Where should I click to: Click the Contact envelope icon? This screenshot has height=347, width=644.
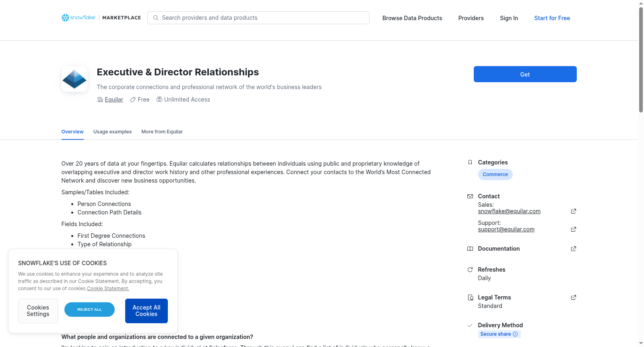[470, 196]
